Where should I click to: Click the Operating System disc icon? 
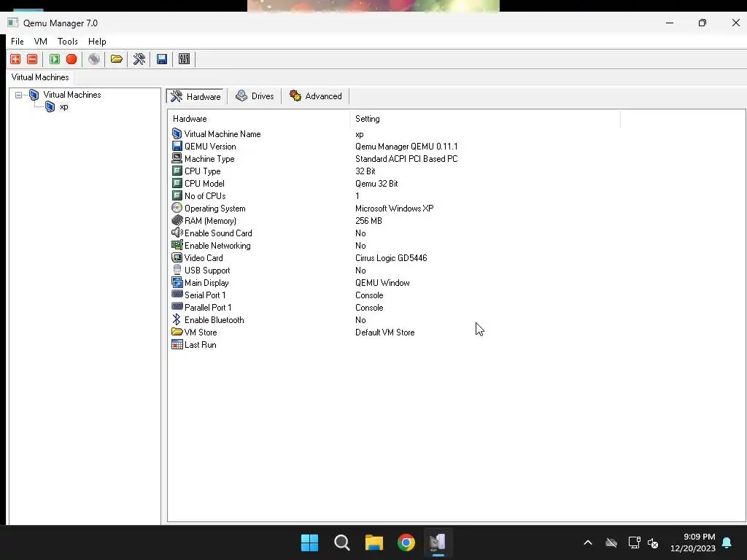(x=177, y=208)
